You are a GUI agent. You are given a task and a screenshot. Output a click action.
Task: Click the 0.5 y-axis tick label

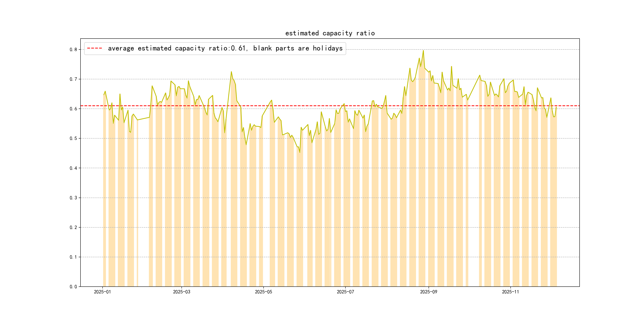pyautogui.click(x=73, y=139)
